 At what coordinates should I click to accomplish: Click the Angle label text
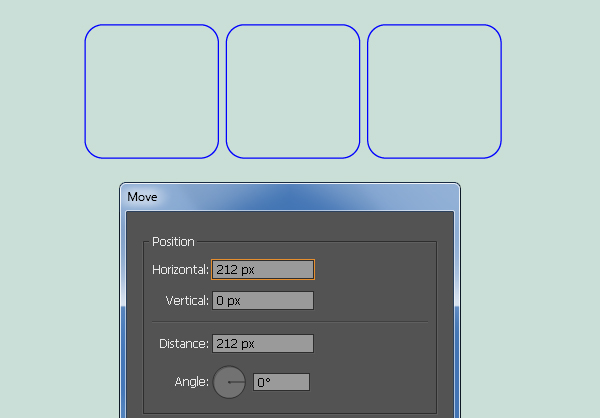click(x=192, y=382)
